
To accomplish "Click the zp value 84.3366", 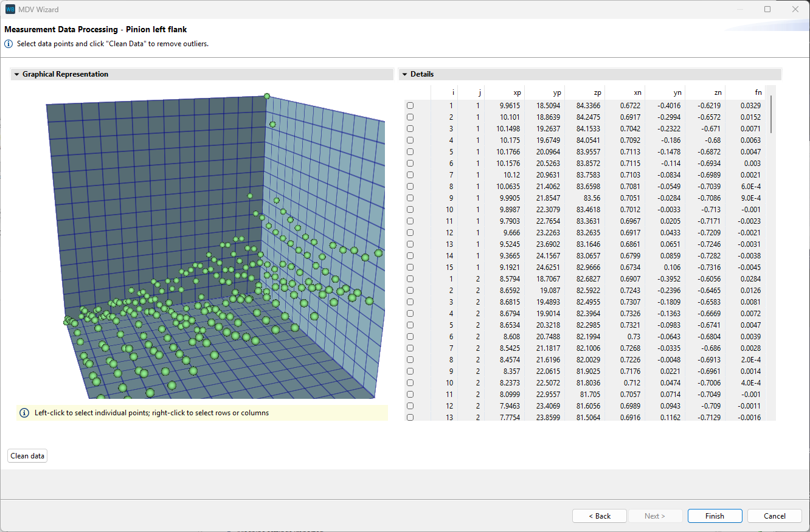I will pyautogui.click(x=589, y=106).
